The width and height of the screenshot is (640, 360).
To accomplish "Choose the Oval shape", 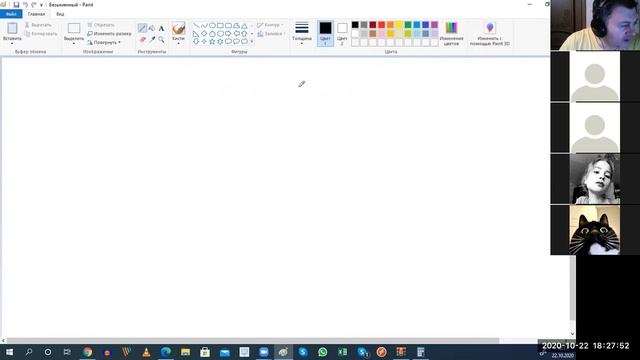I will pyautogui.click(x=212, y=25).
